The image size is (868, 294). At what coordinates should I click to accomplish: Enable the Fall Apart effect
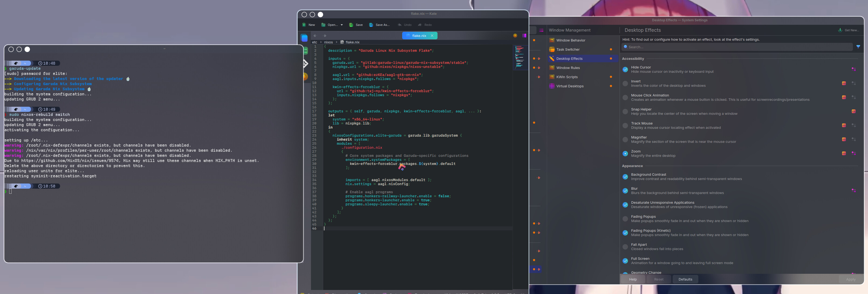pos(625,247)
